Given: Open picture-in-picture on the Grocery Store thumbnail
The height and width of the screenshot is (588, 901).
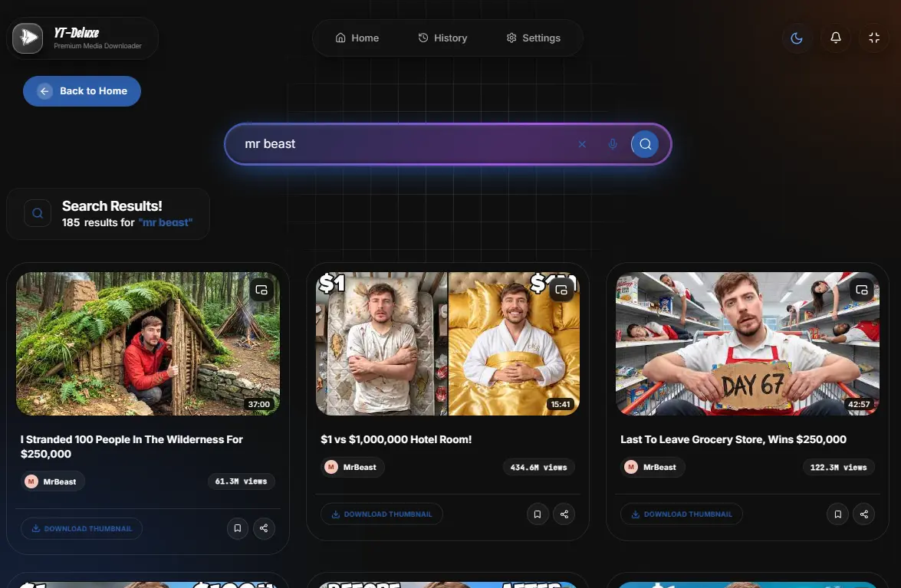Looking at the screenshot, I should 861,290.
